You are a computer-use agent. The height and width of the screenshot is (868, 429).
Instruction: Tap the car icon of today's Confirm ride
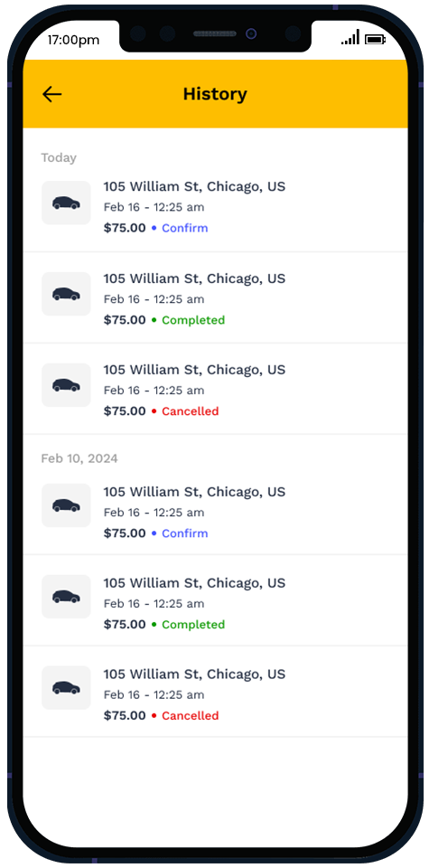(66, 203)
